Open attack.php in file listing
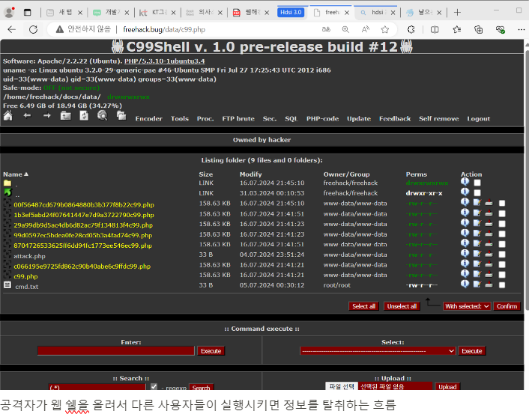532x414 pixels. point(29,256)
